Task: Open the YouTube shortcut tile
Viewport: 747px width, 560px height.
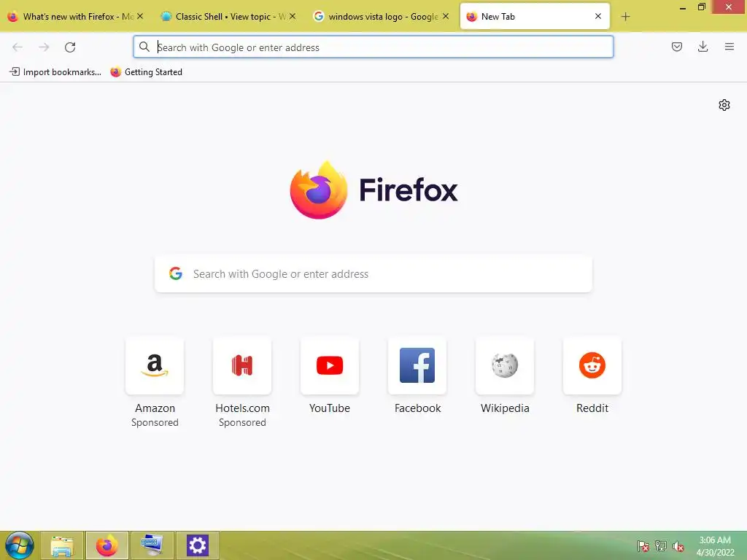Action: click(x=330, y=366)
